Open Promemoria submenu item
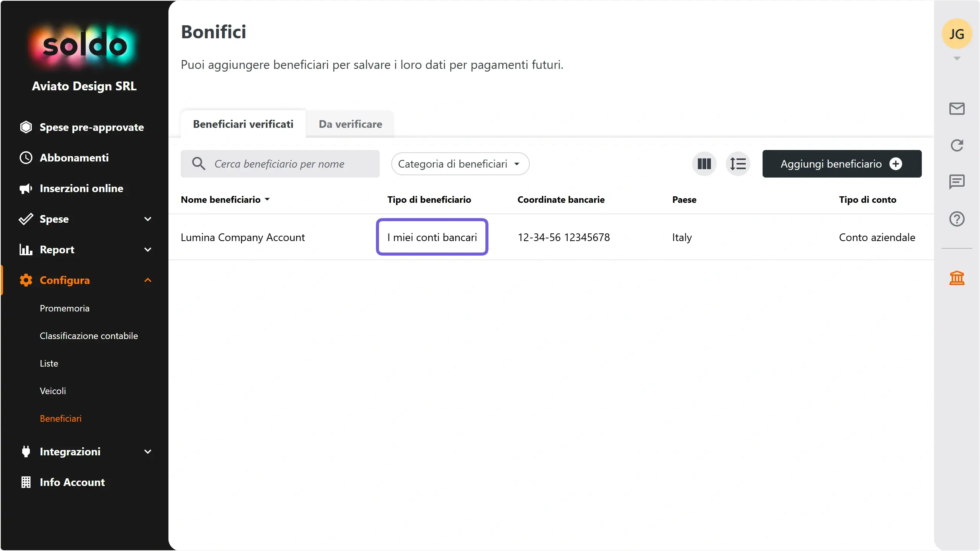 click(65, 308)
